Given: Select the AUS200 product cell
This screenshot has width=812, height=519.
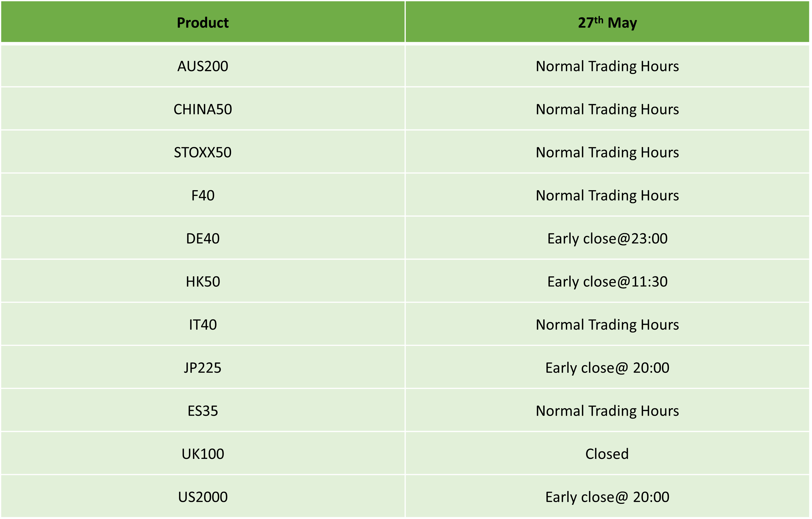Looking at the screenshot, I should click(x=203, y=66).
